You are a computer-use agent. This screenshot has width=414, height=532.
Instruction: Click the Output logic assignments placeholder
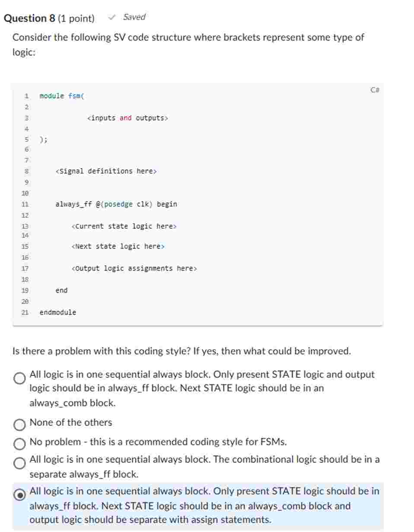(134, 268)
